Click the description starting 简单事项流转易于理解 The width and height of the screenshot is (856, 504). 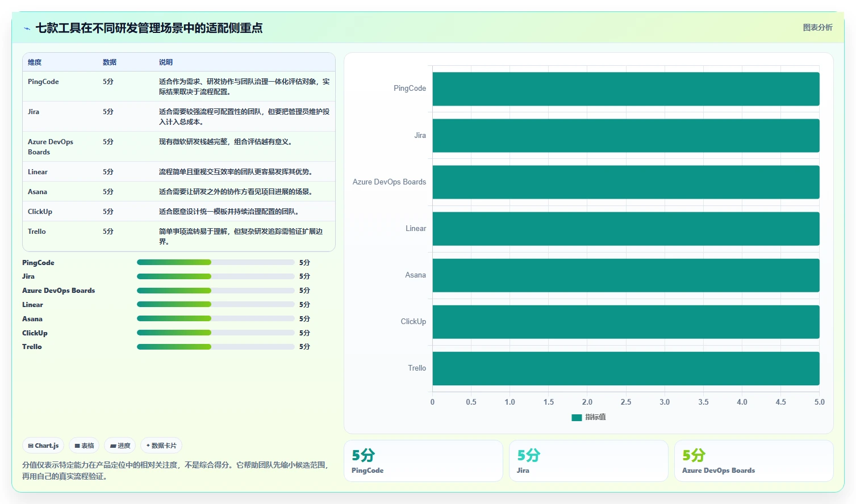(241, 237)
